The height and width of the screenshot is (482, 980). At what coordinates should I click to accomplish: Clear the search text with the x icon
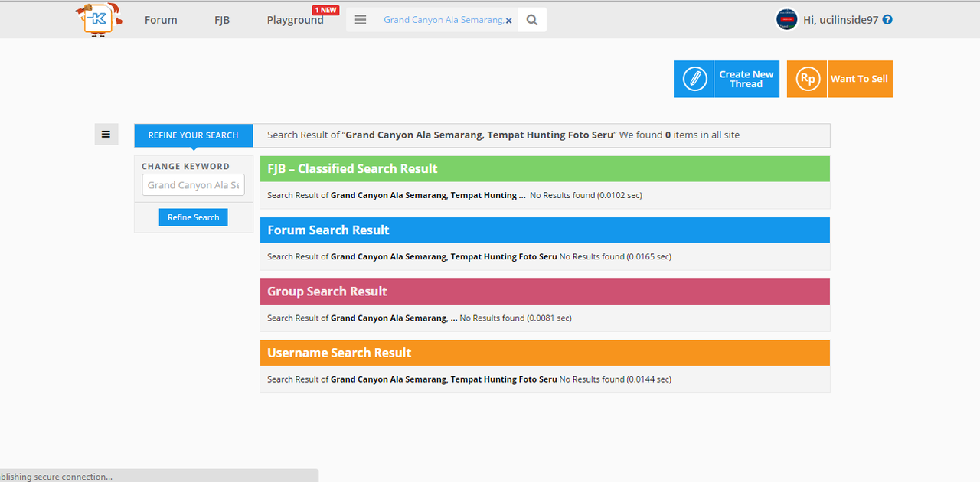point(509,21)
